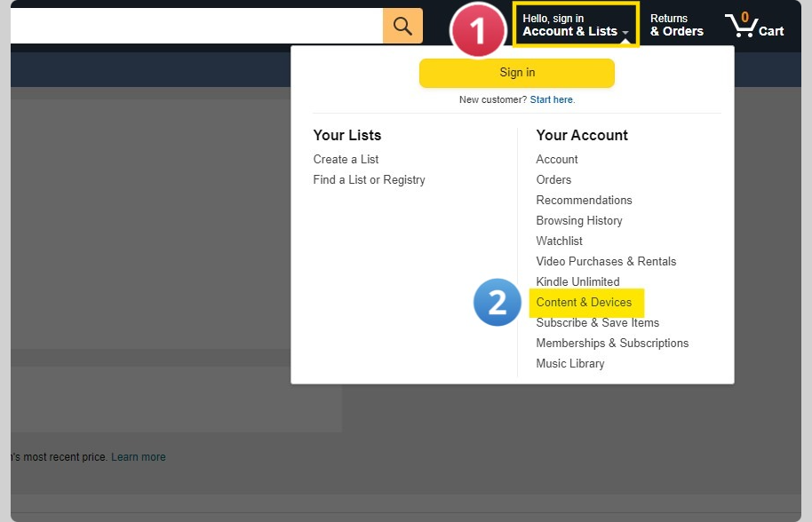This screenshot has height=522, width=812.
Task: Open Find a List or Registry
Action: click(370, 179)
